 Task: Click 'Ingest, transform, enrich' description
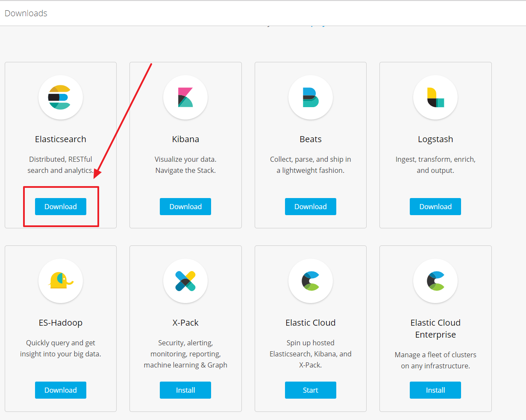(x=435, y=165)
